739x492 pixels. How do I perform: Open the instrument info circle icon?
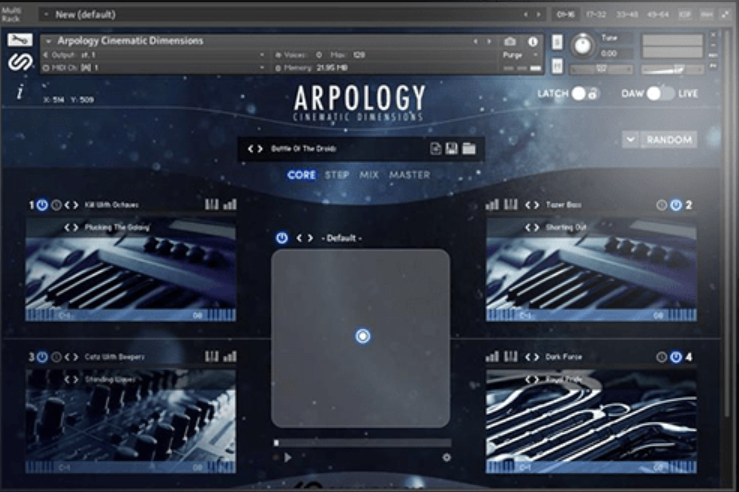[x=533, y=41]
